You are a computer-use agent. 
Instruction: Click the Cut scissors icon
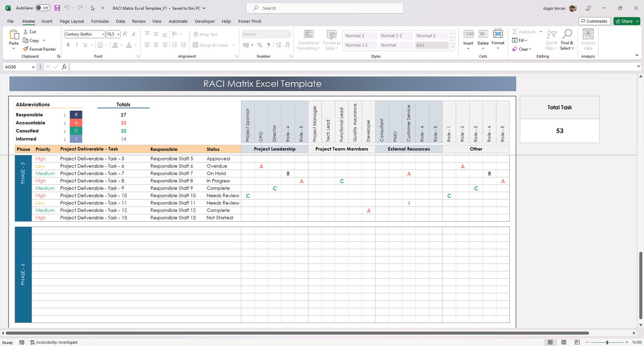pyautogui.click(x=26, y=32)
